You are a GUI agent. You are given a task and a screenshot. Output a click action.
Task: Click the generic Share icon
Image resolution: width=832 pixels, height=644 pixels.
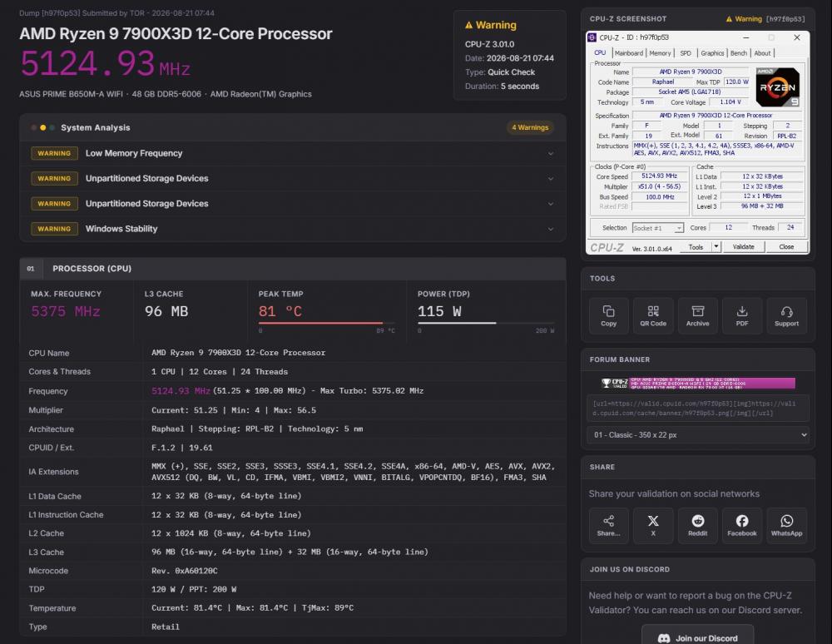609,525
